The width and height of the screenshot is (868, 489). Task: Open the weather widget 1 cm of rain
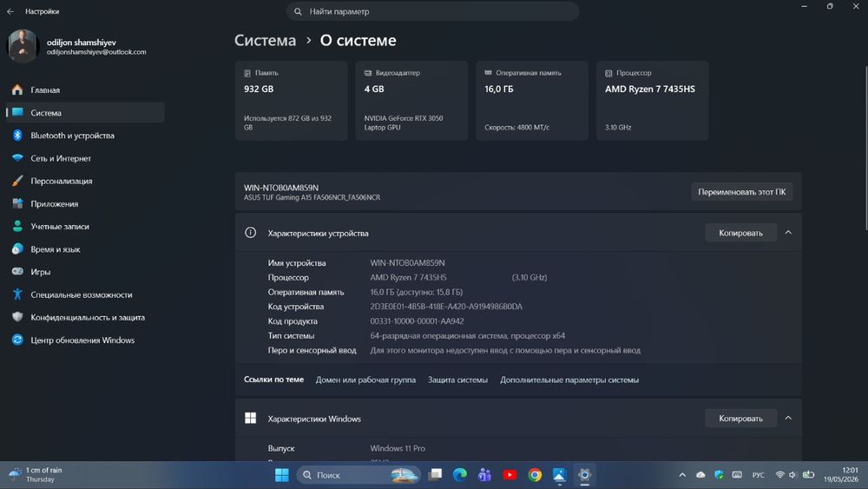(x=36, y=474)
